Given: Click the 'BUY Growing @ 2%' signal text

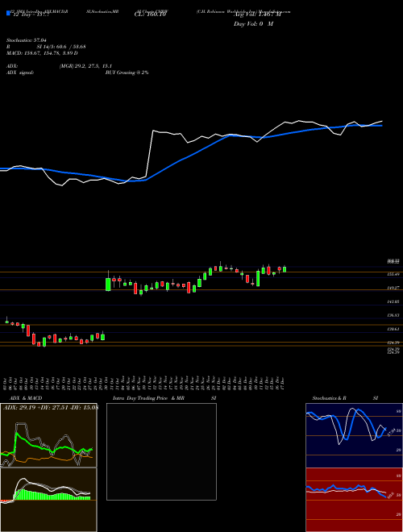Looking at the screenshot, I should (127, 73).
